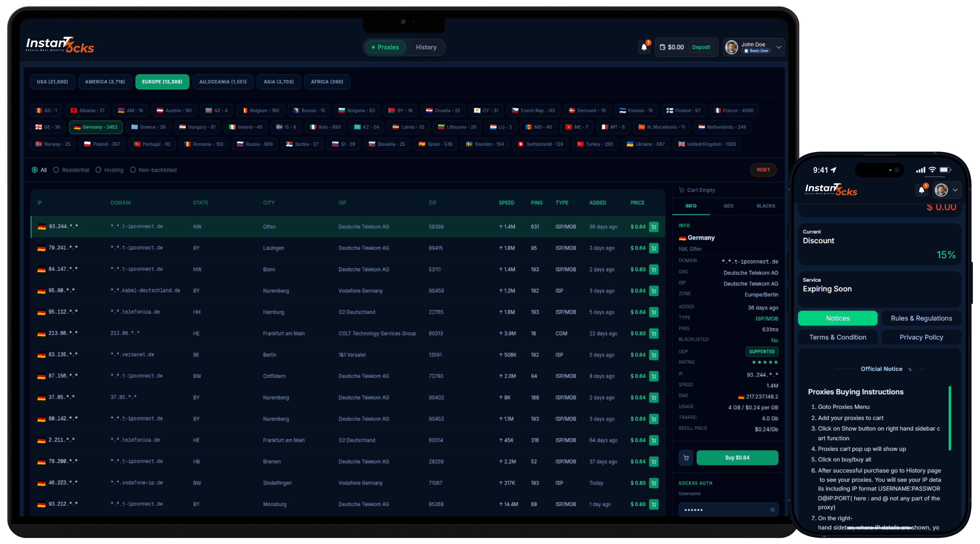Sort by the TYPE column arrow
Screen dimensions: 980x544
pyautogui.click(x=574, y=203)
